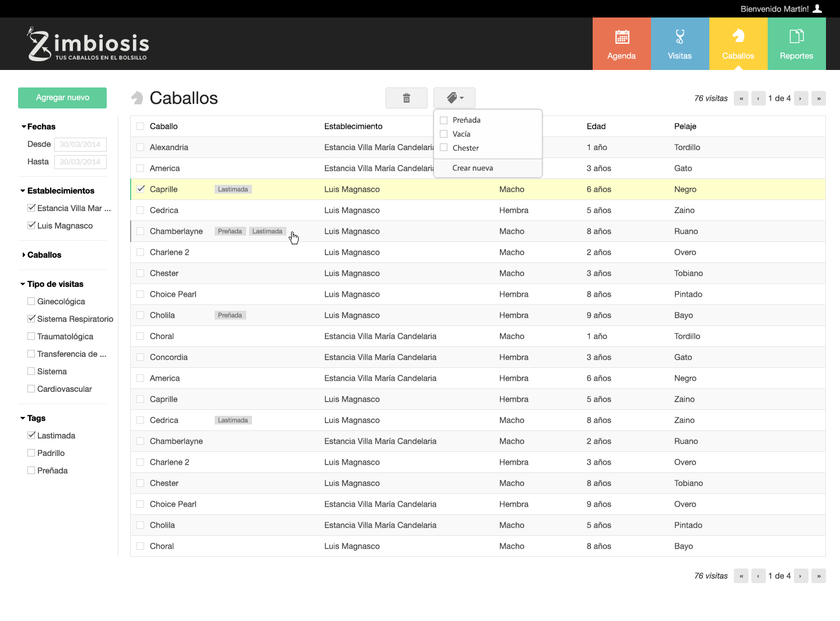The height and width of the screenshot is (621, 840).
Task: Click the Caballos page title horse icon
Action: 137,98
